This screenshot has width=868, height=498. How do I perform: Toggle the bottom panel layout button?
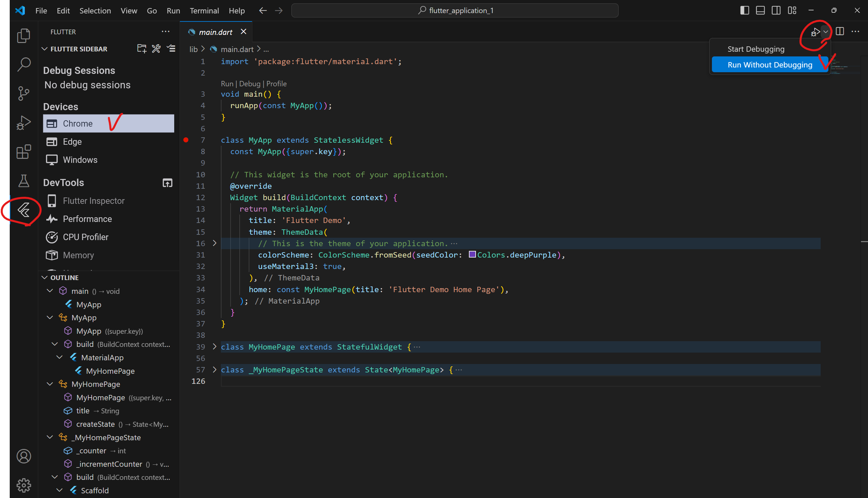click(x=760, y=11)
